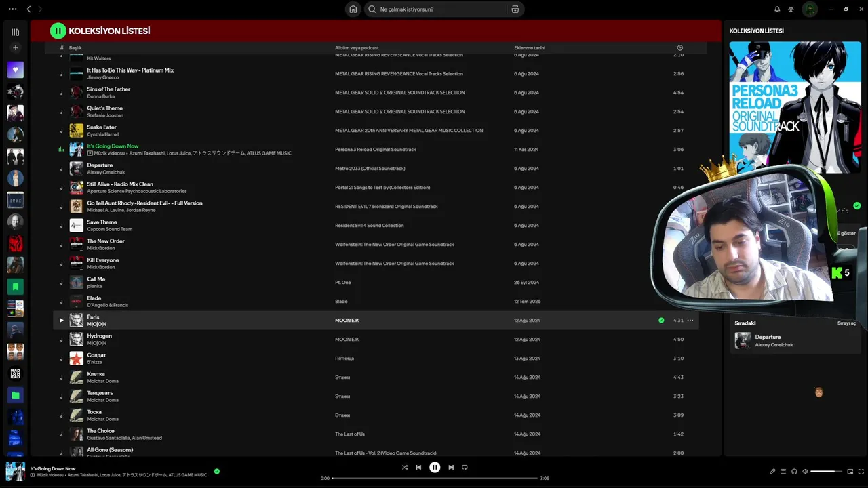Open the friend activity icon
This screenshot has height=488, width=868.
pyautogui.click(x=791, y=9)
